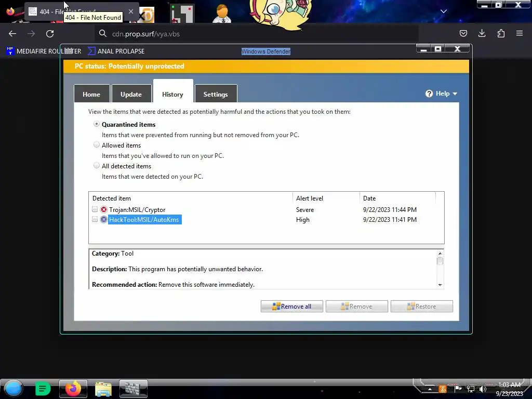Click the orange Java tray icon
The height and width of the screenshot is (399, 532).
(x=443, y=389)
